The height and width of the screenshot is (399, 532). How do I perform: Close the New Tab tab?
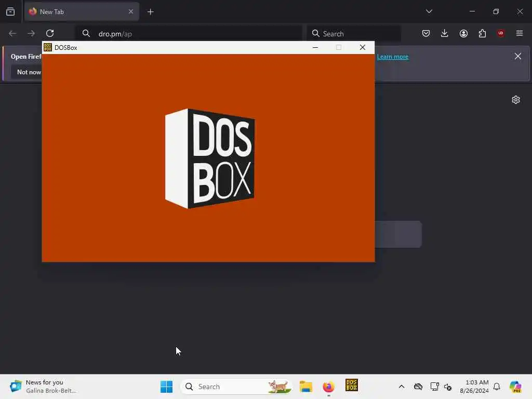point(131,11)
